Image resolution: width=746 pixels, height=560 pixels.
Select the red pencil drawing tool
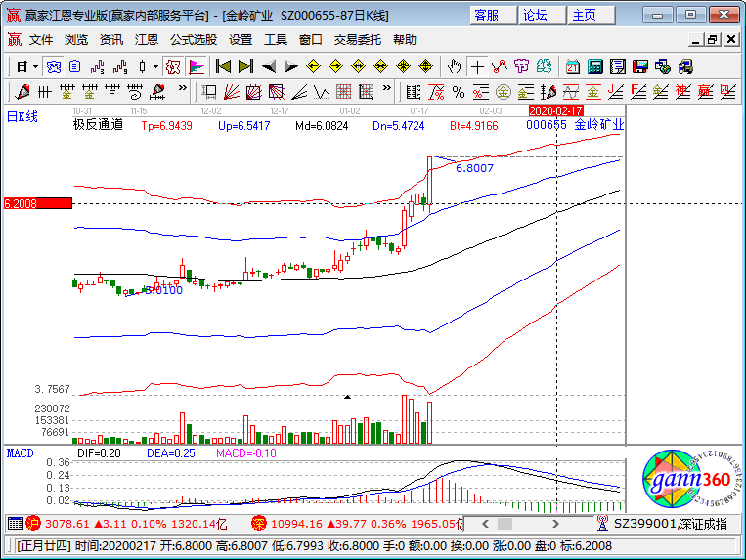22,91
